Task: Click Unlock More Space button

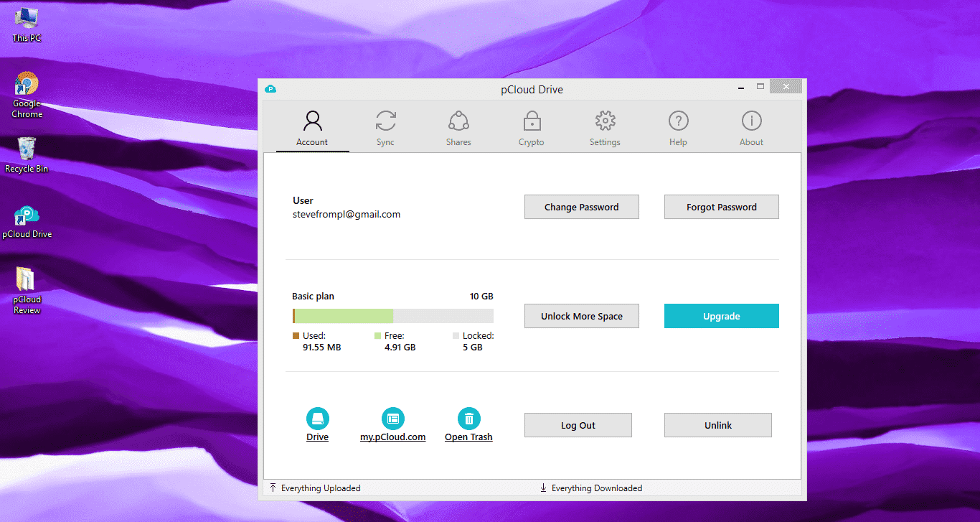Action: coord(582,316)
